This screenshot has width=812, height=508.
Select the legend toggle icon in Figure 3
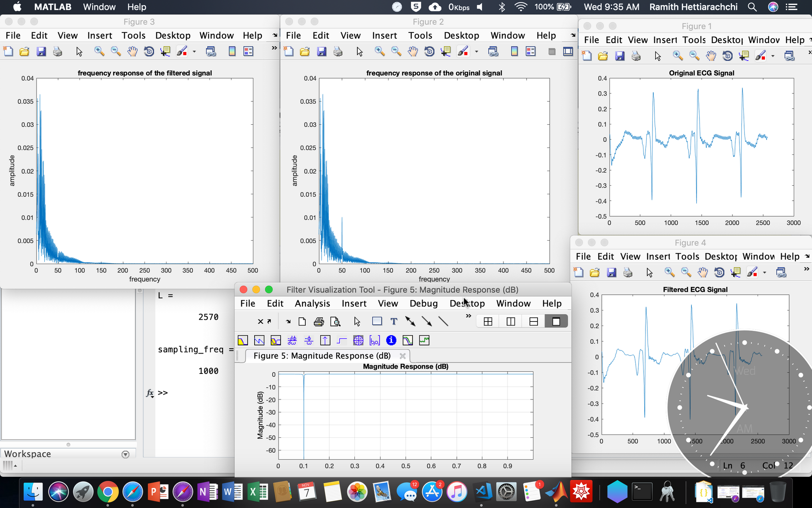248,53
